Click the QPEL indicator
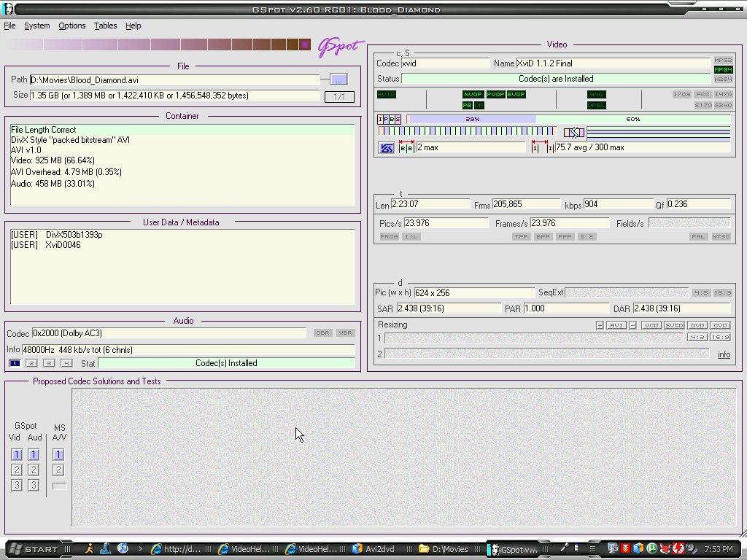 click(x=597, y=105)
